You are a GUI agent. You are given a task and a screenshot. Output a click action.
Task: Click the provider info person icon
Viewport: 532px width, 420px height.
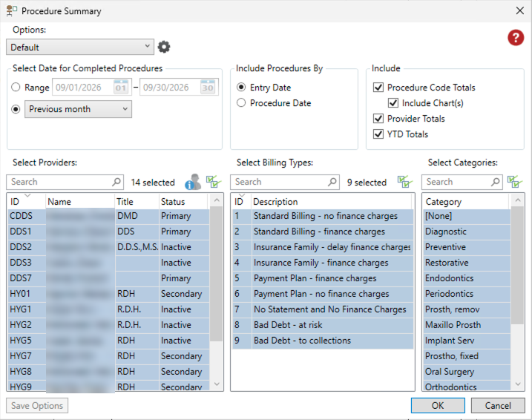193,183
